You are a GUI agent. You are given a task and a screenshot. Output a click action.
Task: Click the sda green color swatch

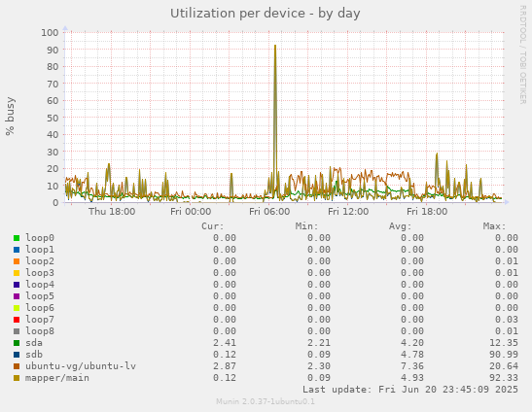tap(17, 343)
